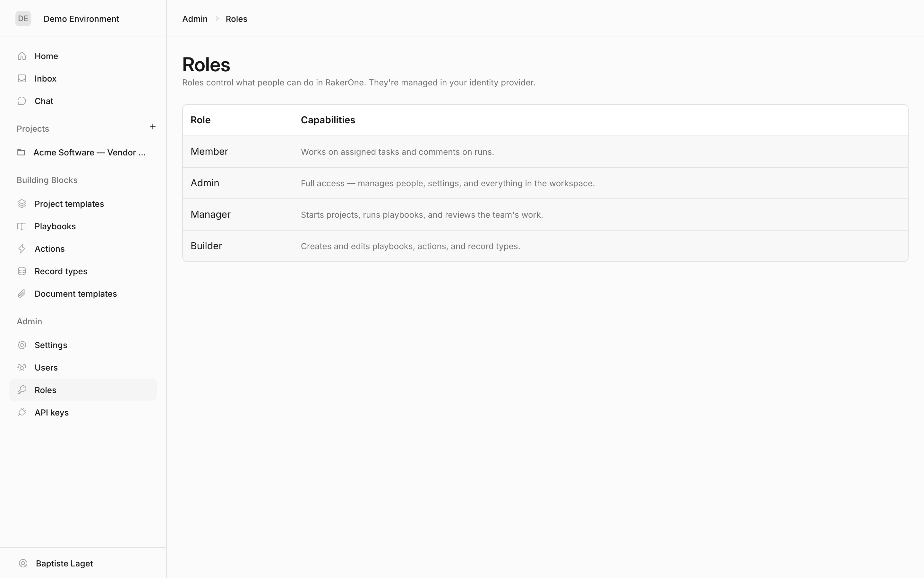This screenshot has height=578, width=924.
Task: Click the Document templates paperclip icon
Action: pyautogui.click(x=22, y=293)
